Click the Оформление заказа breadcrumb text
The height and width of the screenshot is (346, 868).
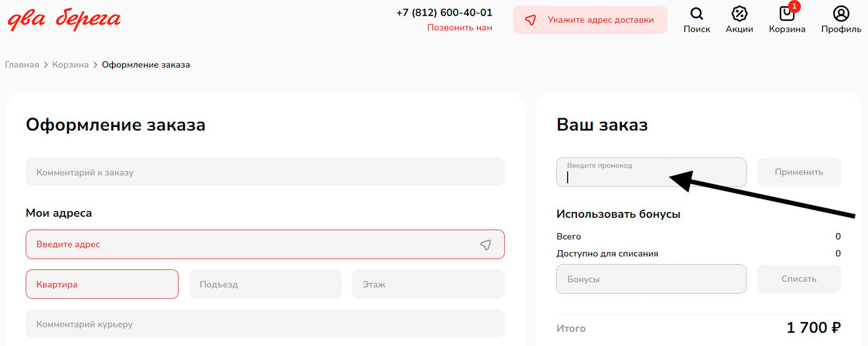[x=145, y=65]
